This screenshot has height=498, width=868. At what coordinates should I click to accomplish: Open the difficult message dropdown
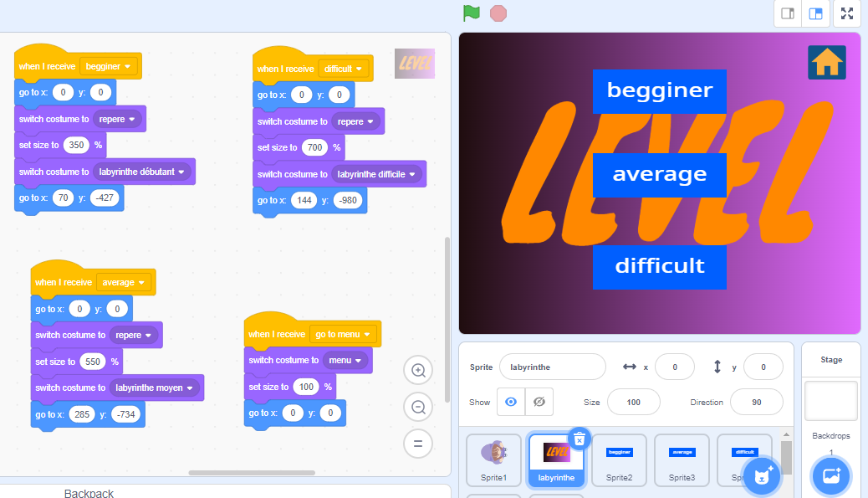point(344,69)
